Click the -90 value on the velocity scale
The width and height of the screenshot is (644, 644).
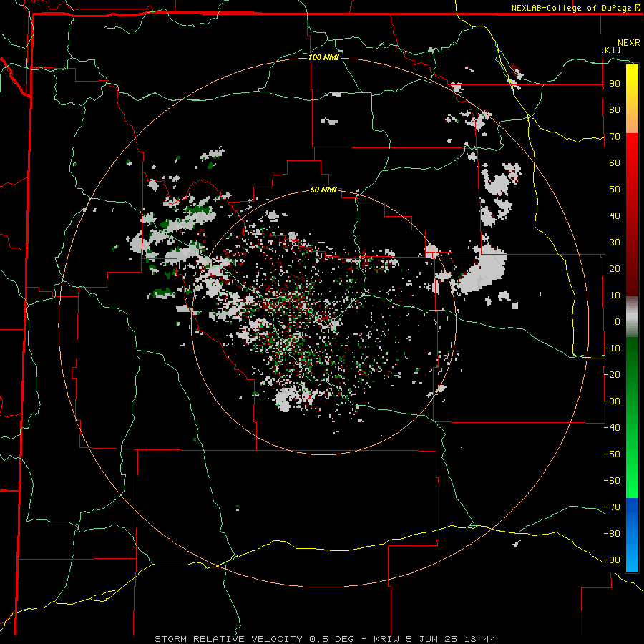coord(612,560)
